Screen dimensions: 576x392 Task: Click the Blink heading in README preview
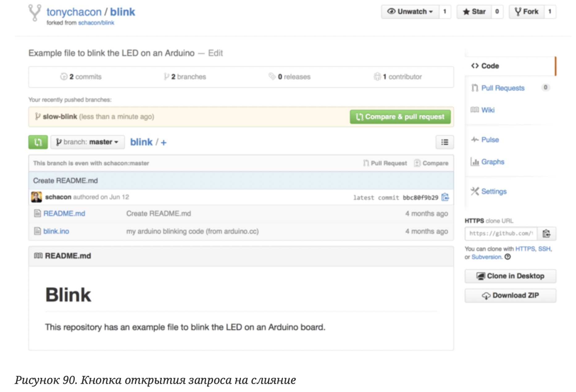(x=68, y=295)
